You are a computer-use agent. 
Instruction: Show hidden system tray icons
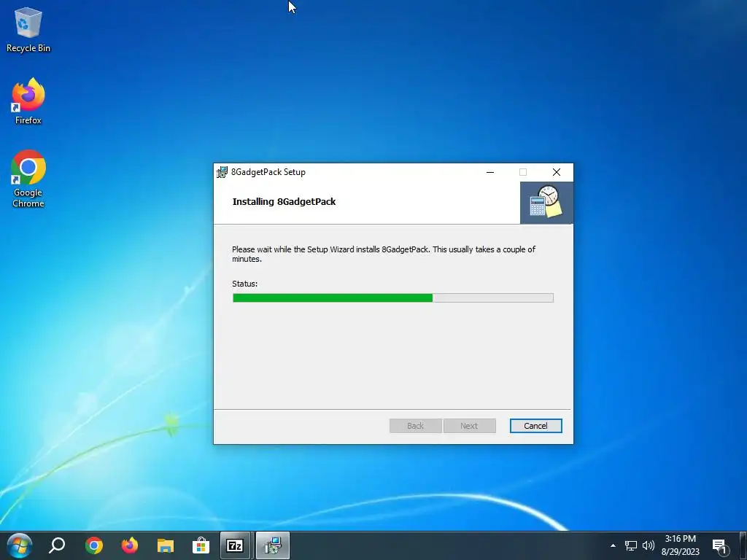(x=613, y=545)
